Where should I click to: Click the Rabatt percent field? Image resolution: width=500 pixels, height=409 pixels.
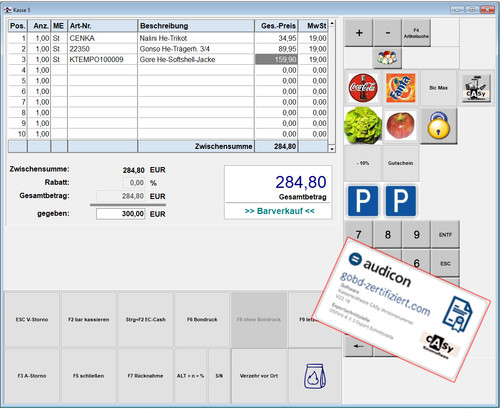[134, 183]
